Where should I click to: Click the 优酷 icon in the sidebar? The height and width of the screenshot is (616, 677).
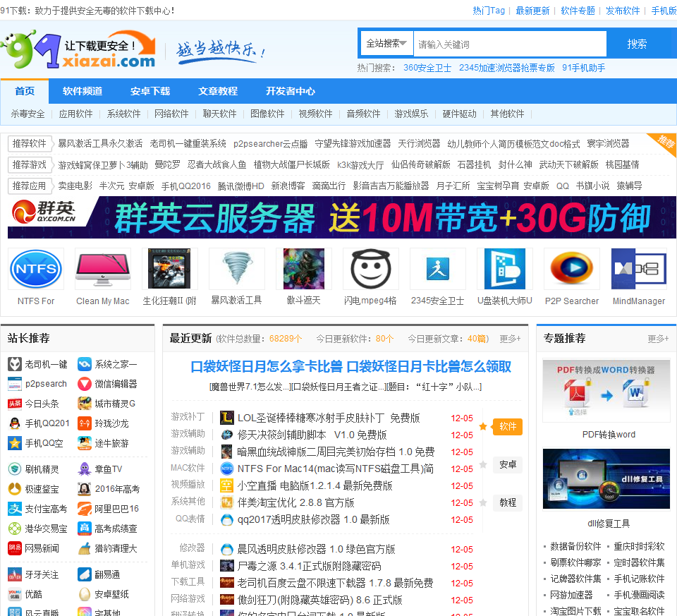(15, 594)
